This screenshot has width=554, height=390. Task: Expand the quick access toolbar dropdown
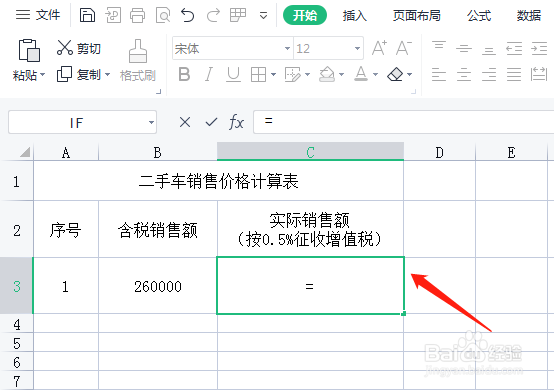(x=263, y=16)
